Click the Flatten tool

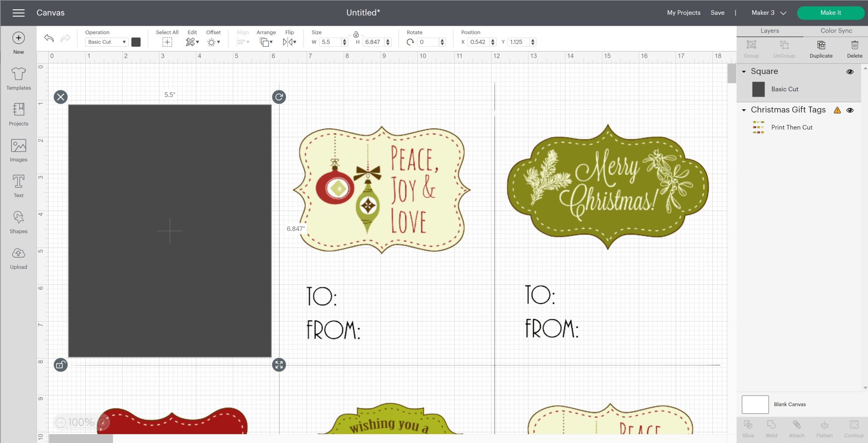point(824,428)
